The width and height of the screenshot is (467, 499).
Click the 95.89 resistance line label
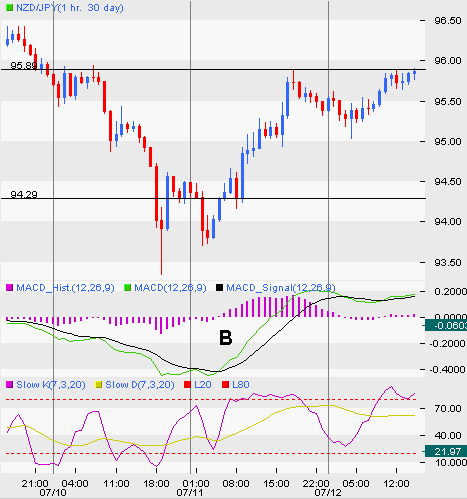point(23,65)
